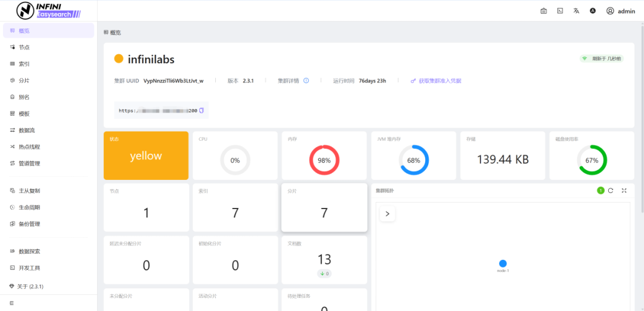644x311 pixels.
Task: Click the 节点 count card showing 1
Action: click(146, 207)
